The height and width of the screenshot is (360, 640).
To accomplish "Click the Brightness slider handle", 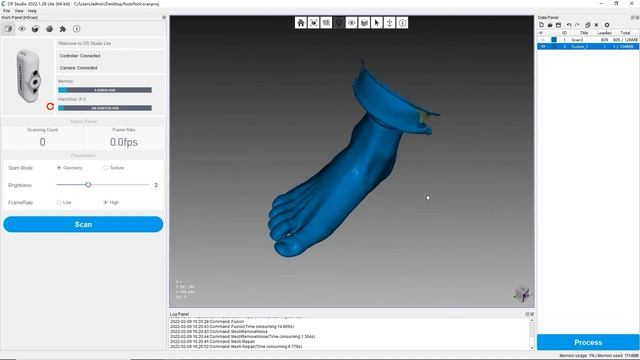I will click(x=88, y=185).
